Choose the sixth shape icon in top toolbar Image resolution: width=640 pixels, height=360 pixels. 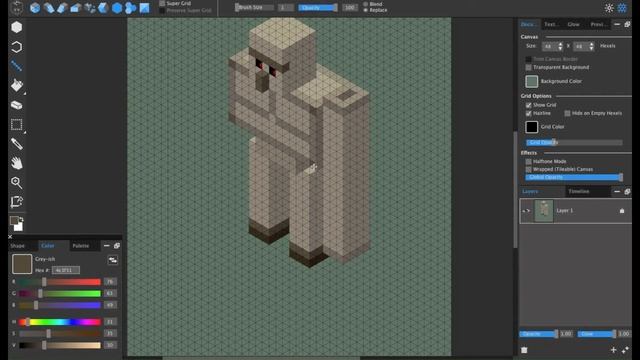(x=103, y=8)
